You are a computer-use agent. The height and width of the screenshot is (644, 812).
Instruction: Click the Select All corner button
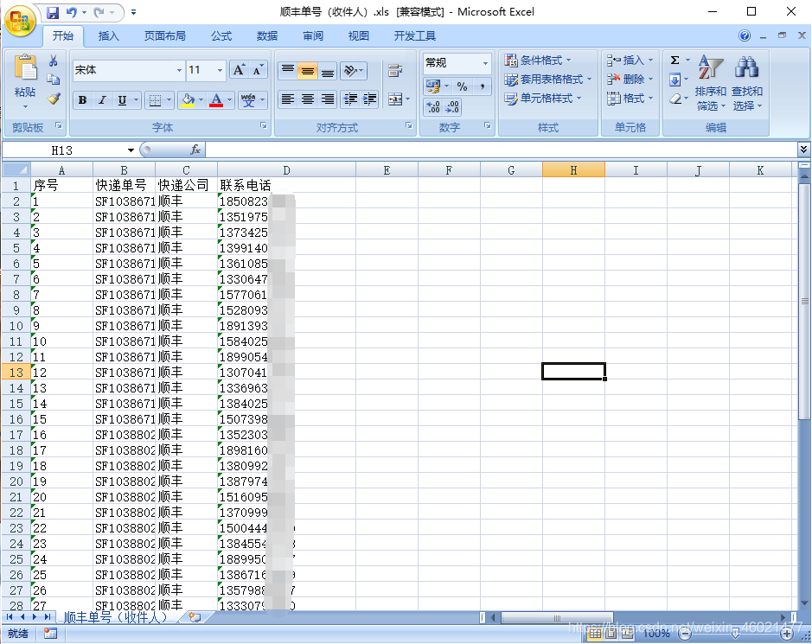(x=16, y=169)
